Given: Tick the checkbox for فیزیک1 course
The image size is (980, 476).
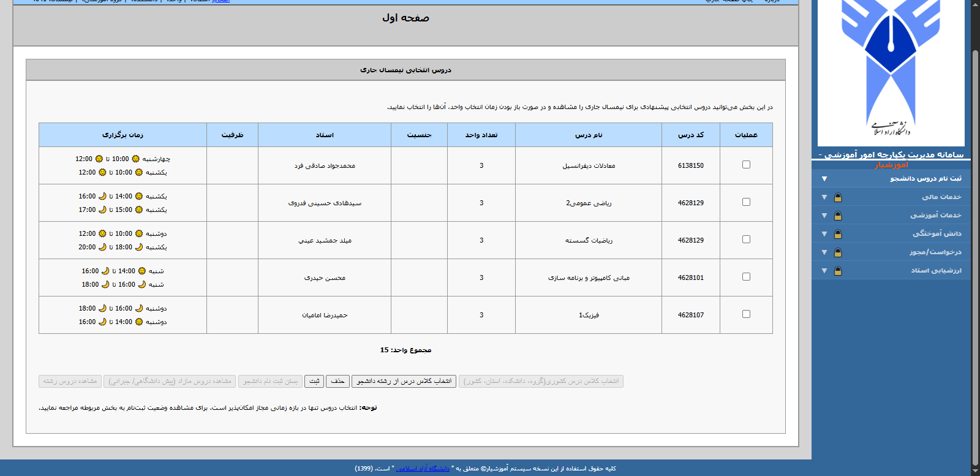Looking at the screenshot, I should 746,314.
